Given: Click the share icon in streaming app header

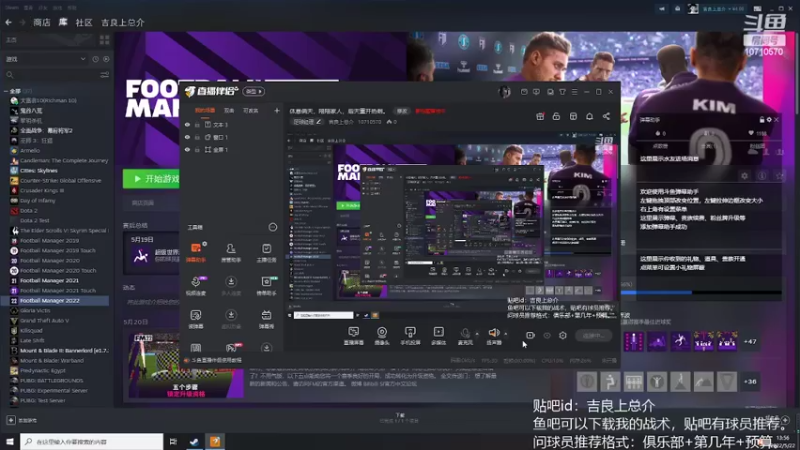Looking at the screenshot, I should (606, 116).
